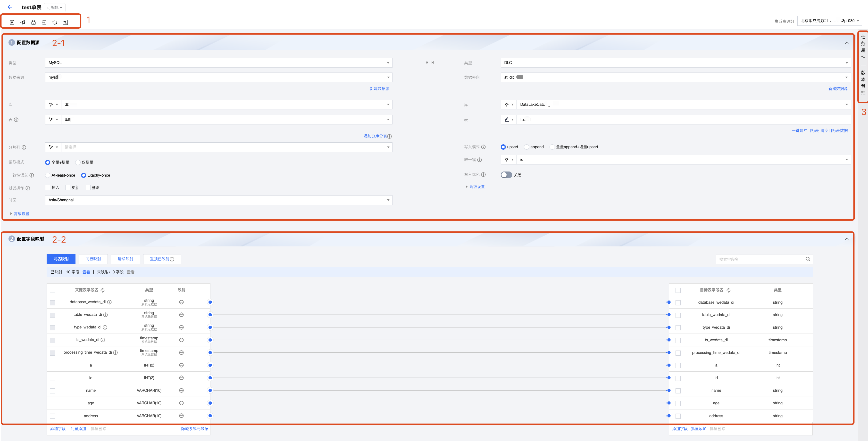This screenshot has height=441, width=868.
Task: Click the lock icon in toolbar
Action: click(33, 22)
